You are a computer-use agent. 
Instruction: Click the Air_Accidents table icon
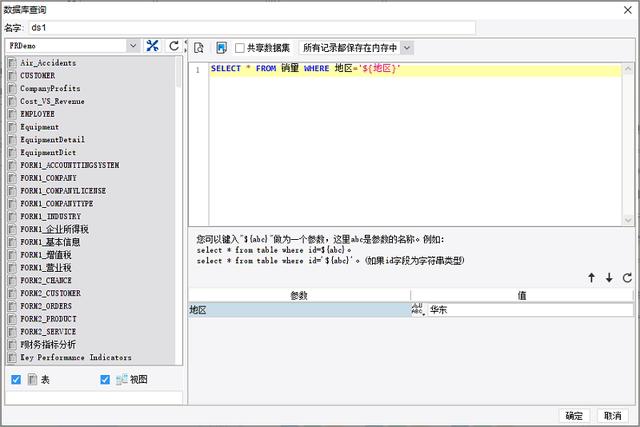[x=13, y=63]
